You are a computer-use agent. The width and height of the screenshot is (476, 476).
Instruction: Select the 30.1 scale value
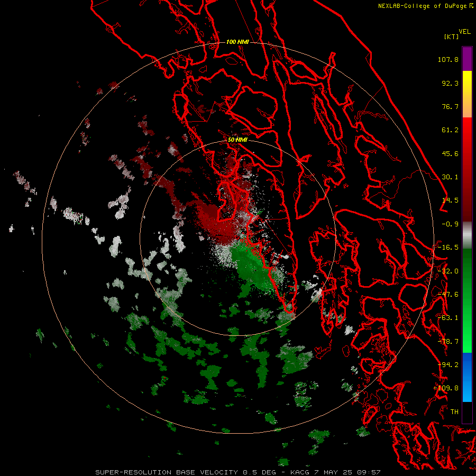450,177
